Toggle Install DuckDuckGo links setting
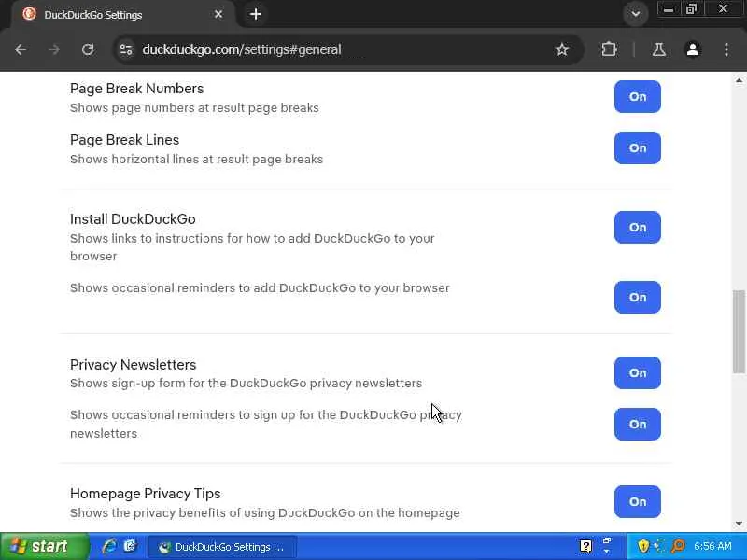This screenshot has height=560, width=747. click(638, 227)
